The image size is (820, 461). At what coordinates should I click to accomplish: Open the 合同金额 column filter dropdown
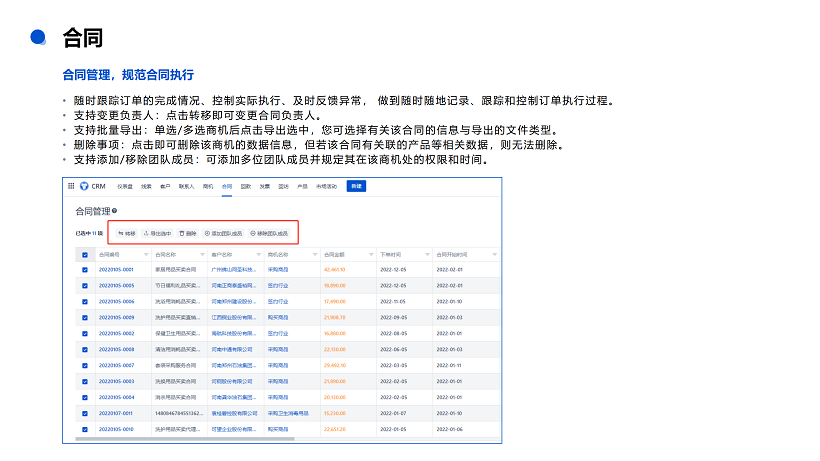[x=371, y=255]
